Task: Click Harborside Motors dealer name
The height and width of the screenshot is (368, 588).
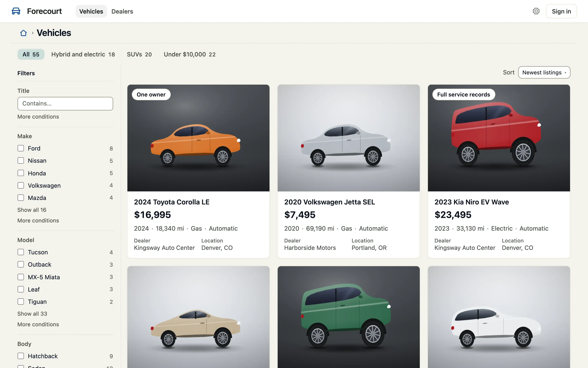Action: tap(310, 248)
